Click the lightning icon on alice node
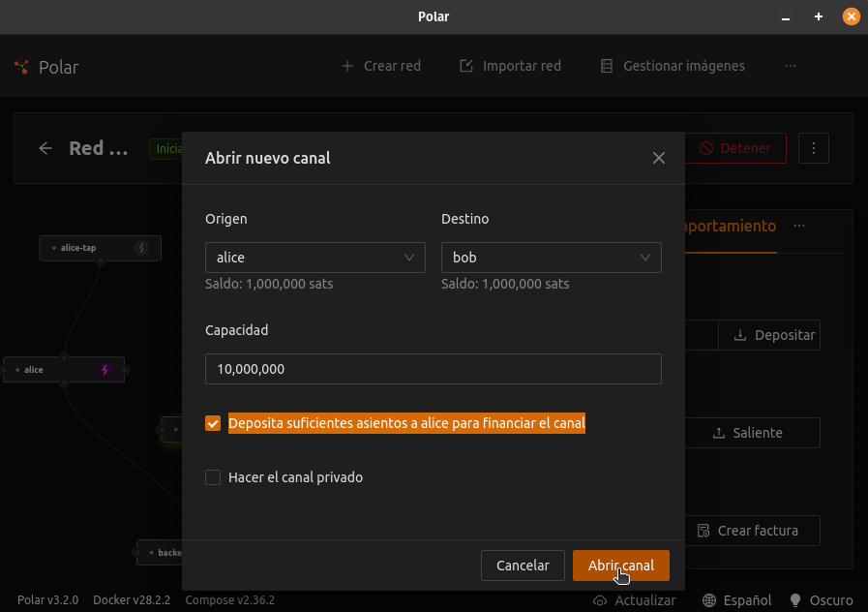 click(x=105, y=370)
